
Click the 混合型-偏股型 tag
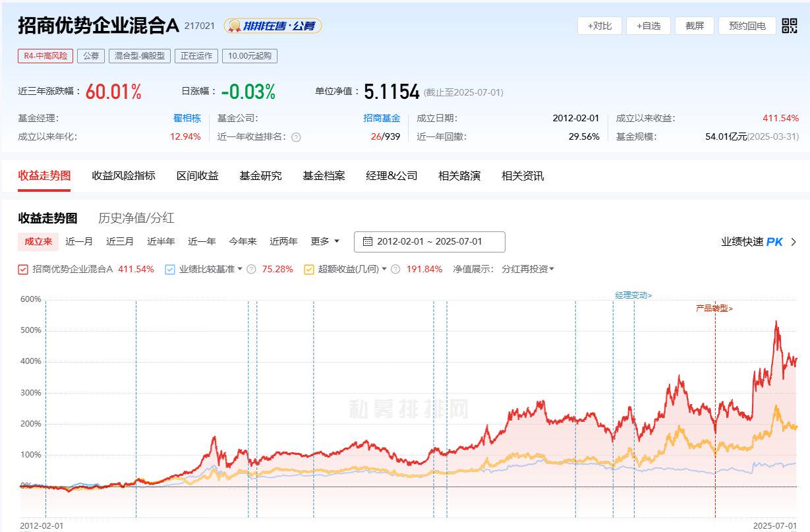click(140, 56)
